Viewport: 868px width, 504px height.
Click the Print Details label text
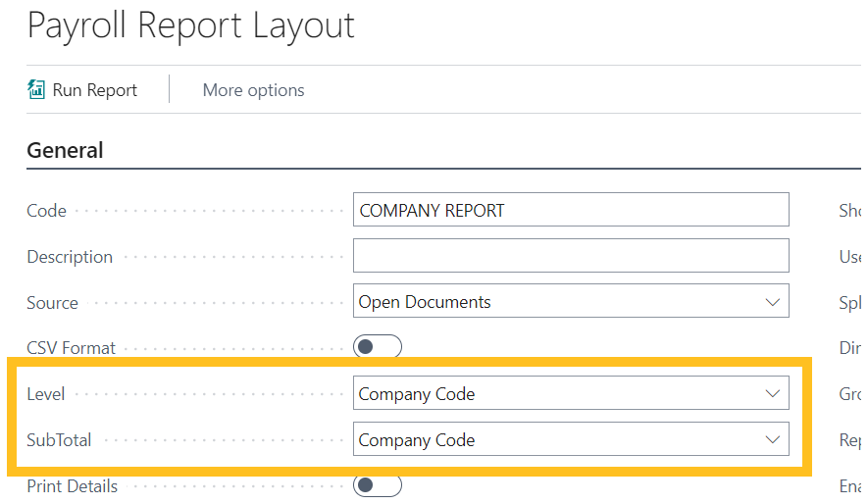(72, 486)
